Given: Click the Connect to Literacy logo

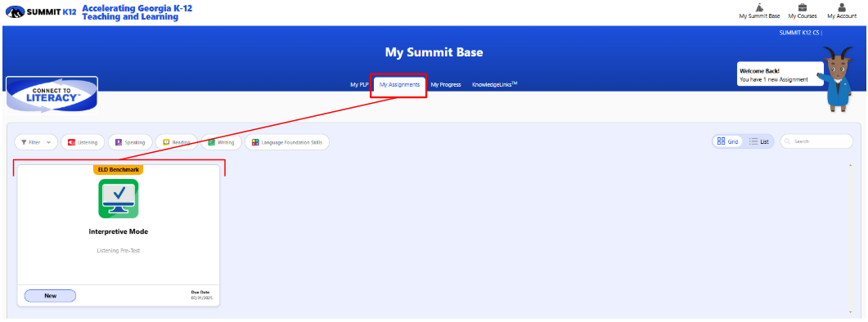Looking at the screenshot, I should coord(52,95).
